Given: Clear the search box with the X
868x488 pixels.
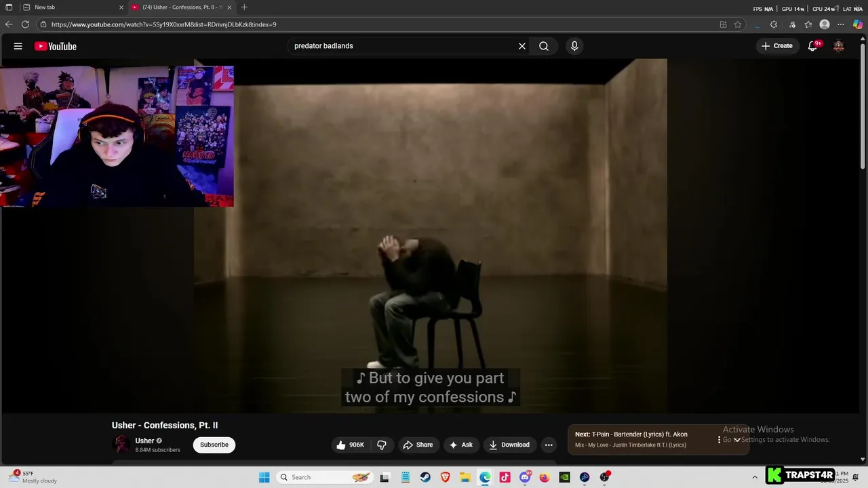Looking at the screenshot, I should tap(522, 46).
